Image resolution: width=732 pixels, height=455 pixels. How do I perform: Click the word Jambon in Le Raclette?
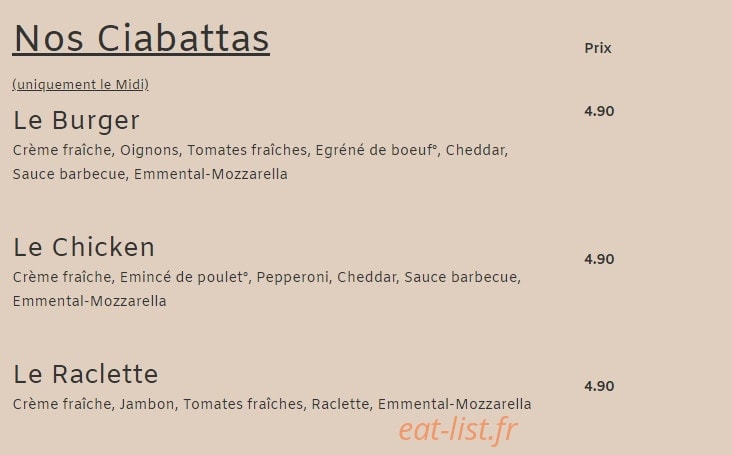(147, 404)
